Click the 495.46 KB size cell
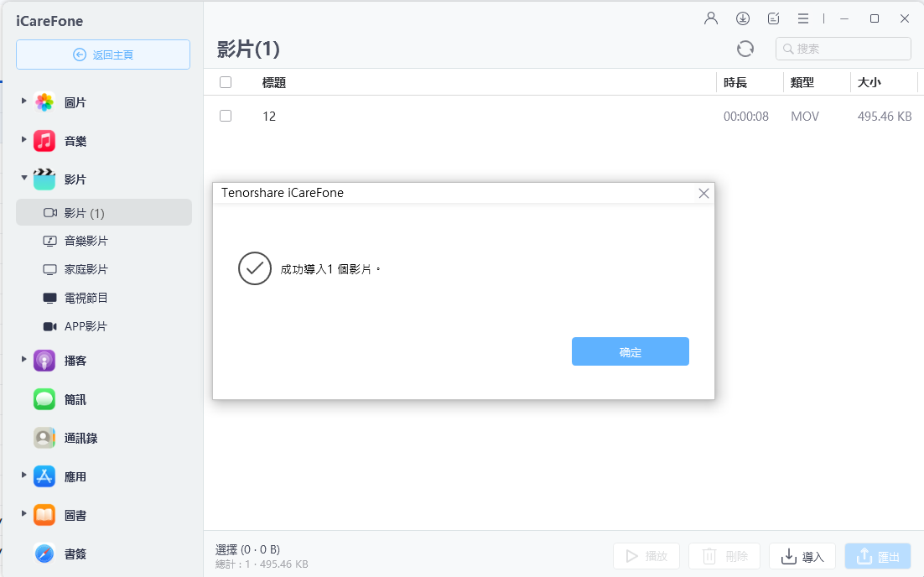Screen dimensions: 924x577 pos(885,117)
